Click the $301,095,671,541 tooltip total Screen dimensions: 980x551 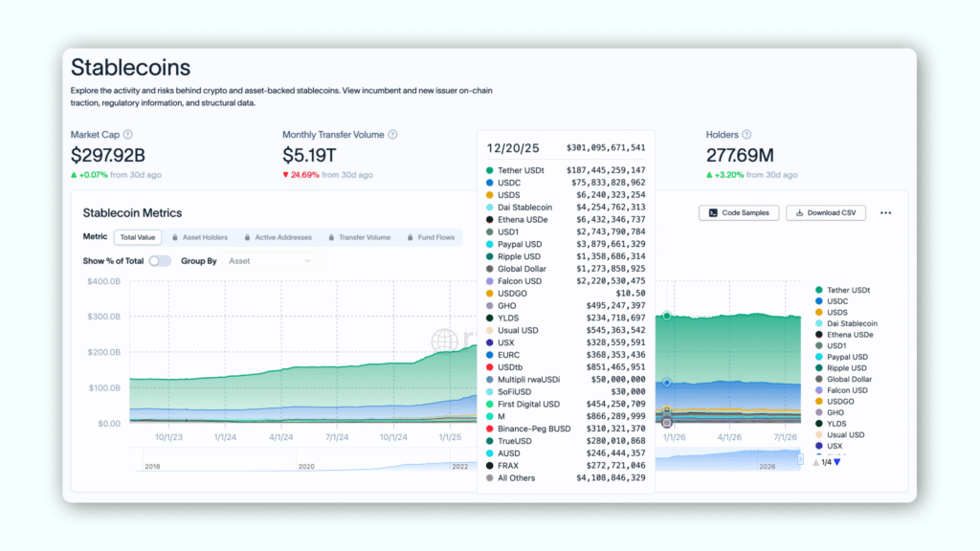point(606,148)
